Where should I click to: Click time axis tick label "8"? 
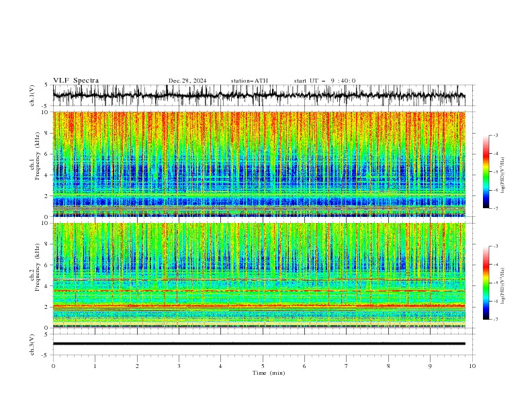(x=388, y=366)
